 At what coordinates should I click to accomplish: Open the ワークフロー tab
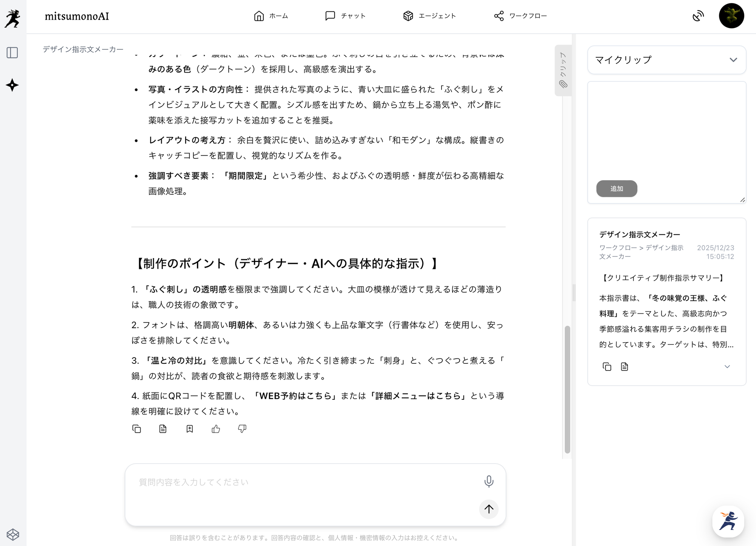pos(521,16)
